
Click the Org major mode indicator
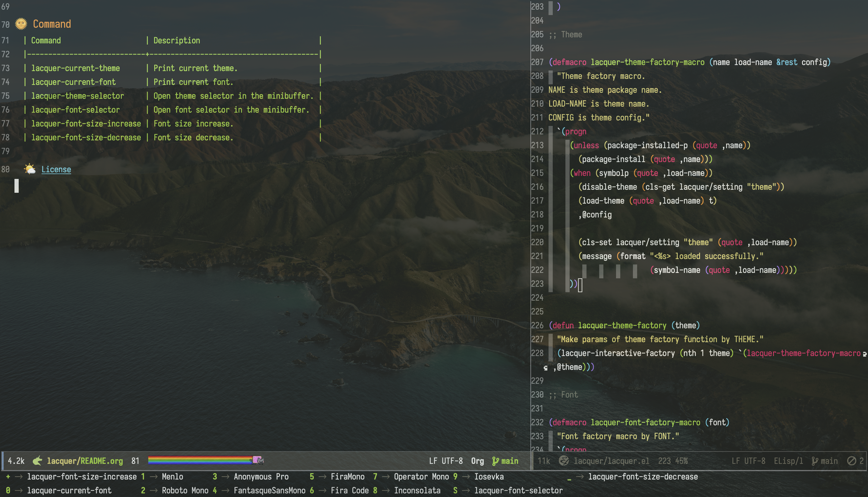pyautogui.click(x=477, y=461)
